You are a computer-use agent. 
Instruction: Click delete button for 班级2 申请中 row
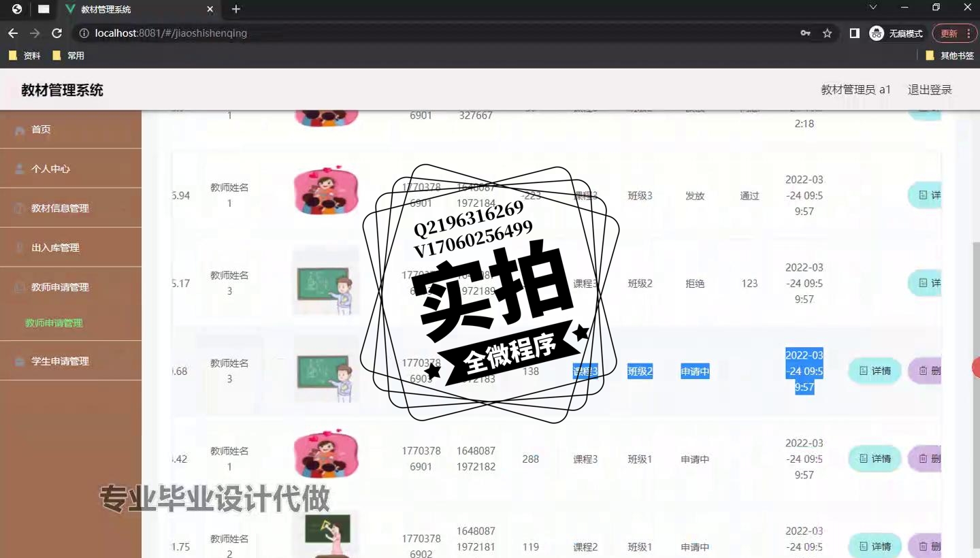925,371
